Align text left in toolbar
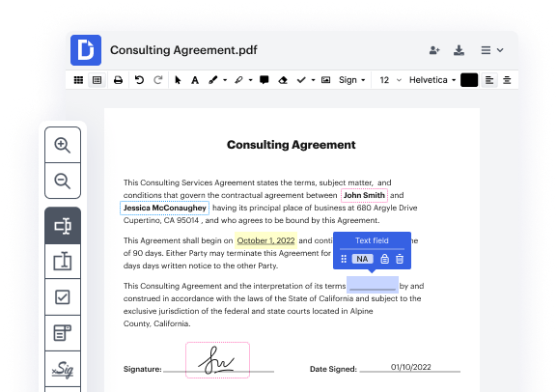Image resolution: width=557 pixels, height=392 pixels. pyautogui.click(x=489, y=80)
